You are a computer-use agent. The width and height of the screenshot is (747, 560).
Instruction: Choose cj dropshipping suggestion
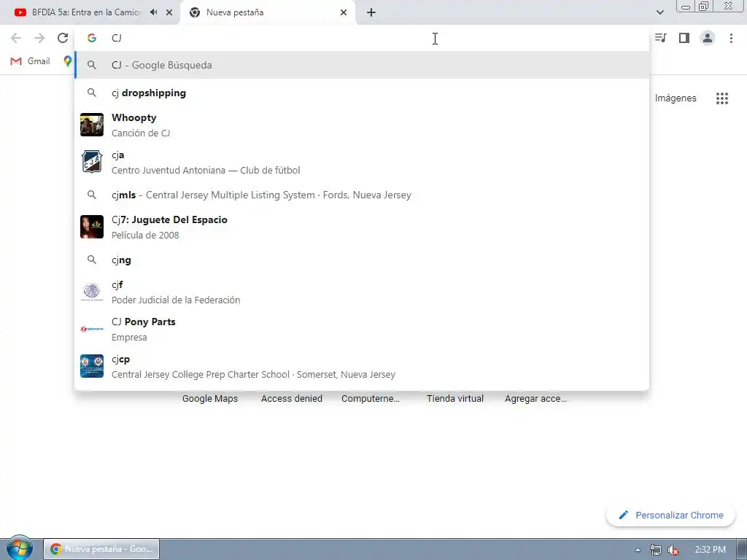tap(362, 93)
